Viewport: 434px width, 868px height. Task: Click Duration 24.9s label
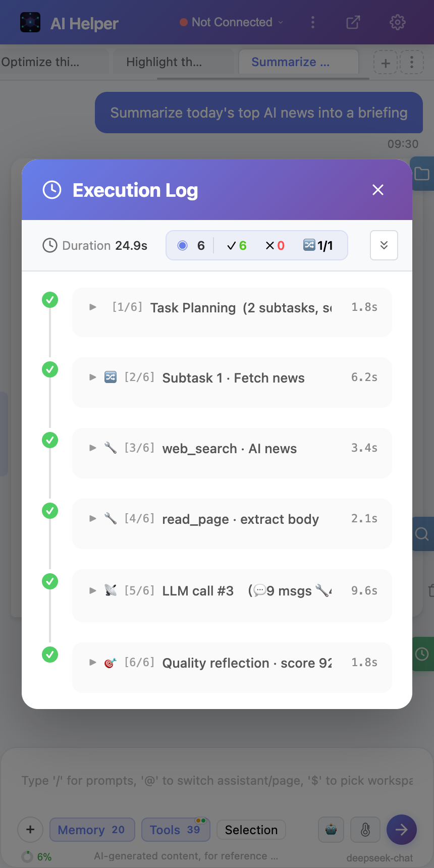95,246
